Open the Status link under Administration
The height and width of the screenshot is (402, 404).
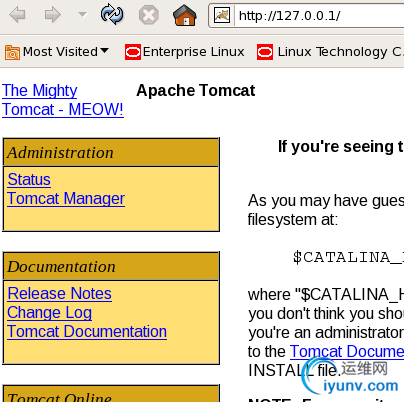tap(29, 179)
